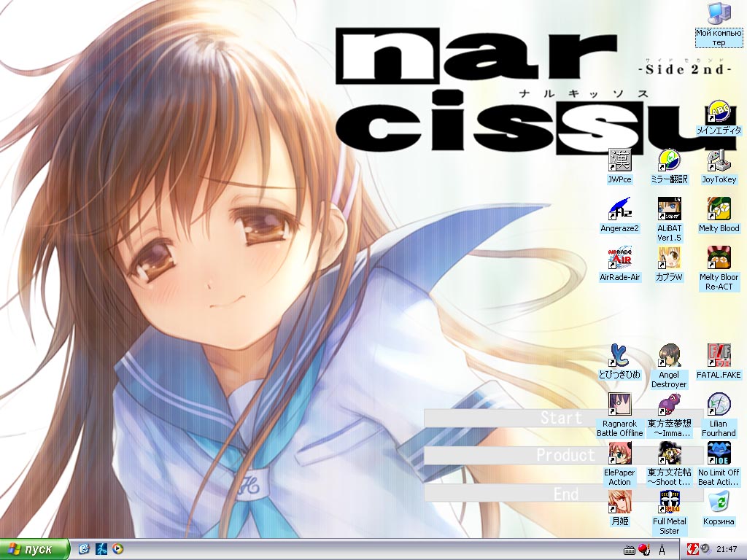Select the Melty Blood Re-ACT shortcut

[x=719, y=269]
